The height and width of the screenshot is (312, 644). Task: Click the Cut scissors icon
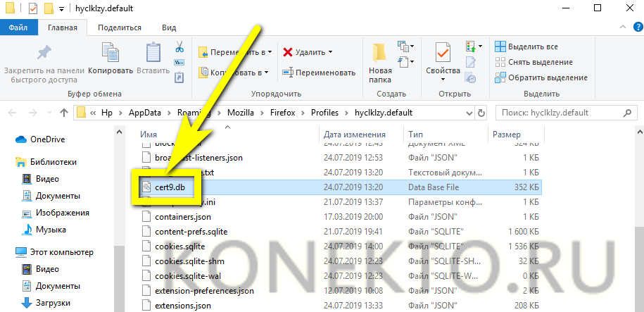[179, 46]
